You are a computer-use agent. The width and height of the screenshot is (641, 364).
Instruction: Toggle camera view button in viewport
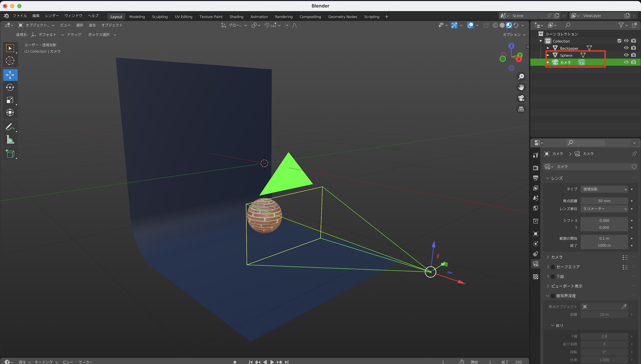[x=521, y=98]
